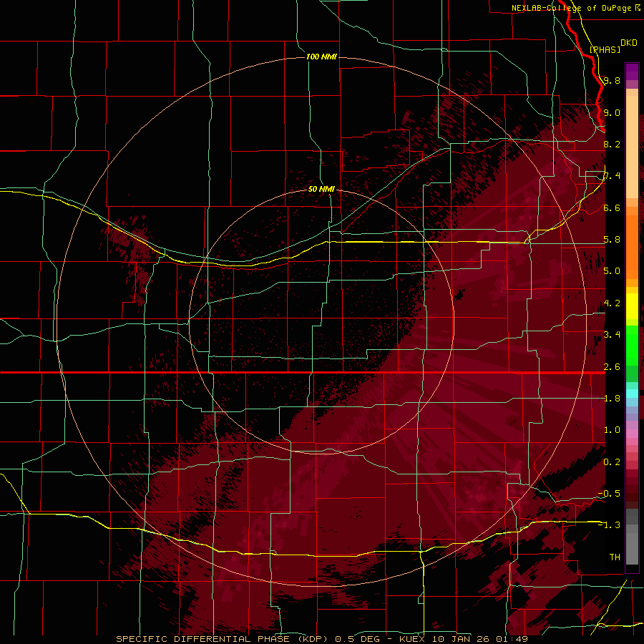Click the 9.0 scale value
The image size is (644, 644).
point(612,112)
